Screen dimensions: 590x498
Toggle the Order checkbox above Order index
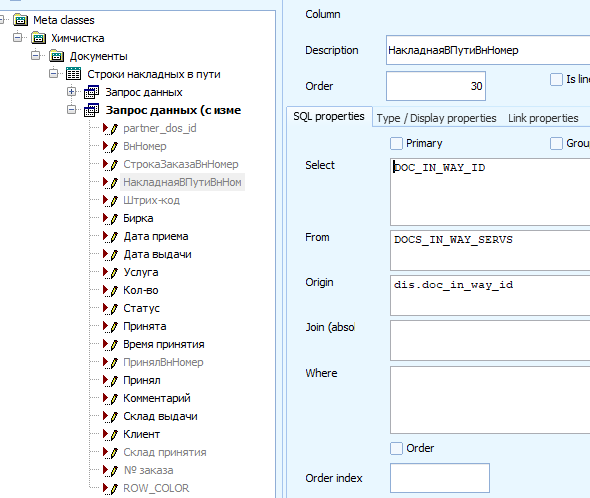pos(396,448)
